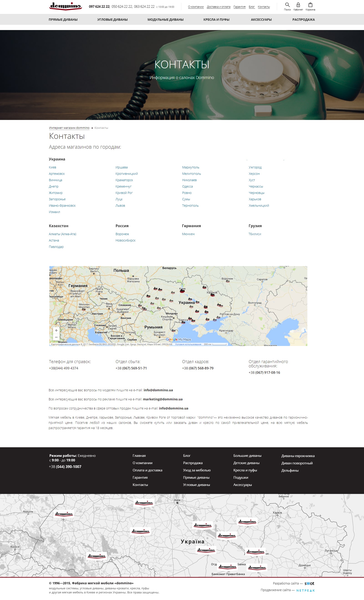The width and height of the screenshot is (364, 600).
Task: Select the city link Тбилиси
Action: [x=255, y=234]
